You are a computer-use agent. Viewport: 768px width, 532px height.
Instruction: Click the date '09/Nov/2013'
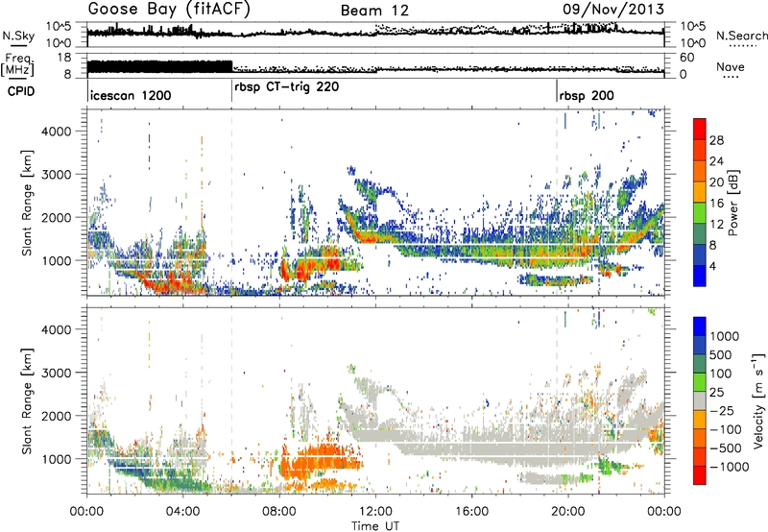(613, 10)
